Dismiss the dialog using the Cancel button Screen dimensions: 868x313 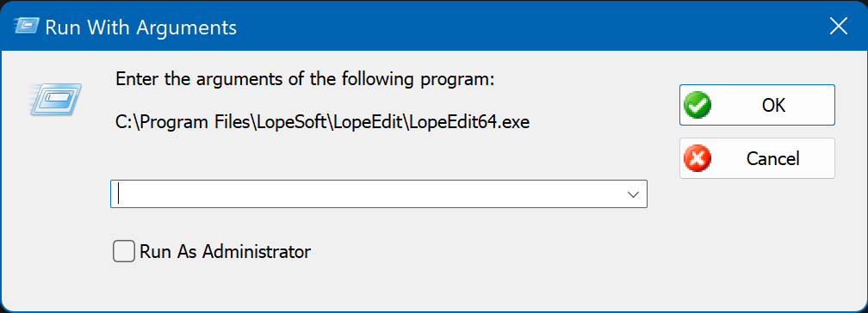pos(757,158)
